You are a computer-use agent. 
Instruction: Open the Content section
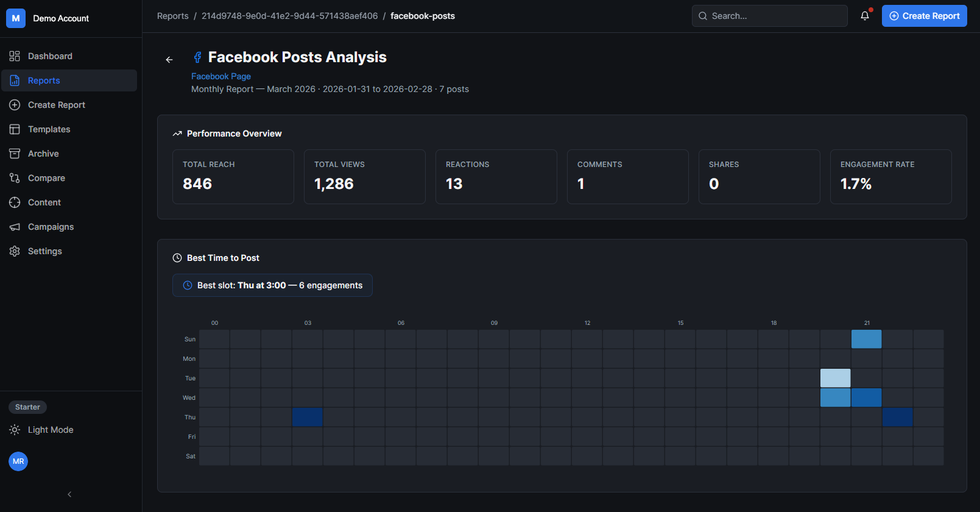click(x=69, y=202)
